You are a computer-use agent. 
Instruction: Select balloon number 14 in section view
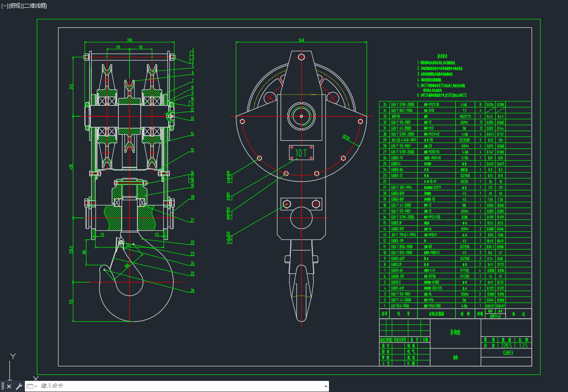[x=192, y=134]
